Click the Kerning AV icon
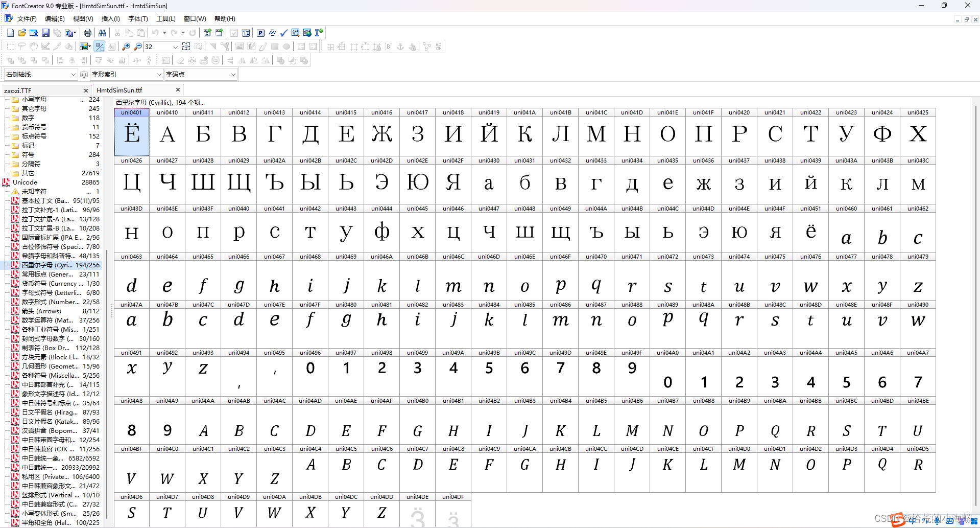Screen dimensions: 980x528 (272, 33)
